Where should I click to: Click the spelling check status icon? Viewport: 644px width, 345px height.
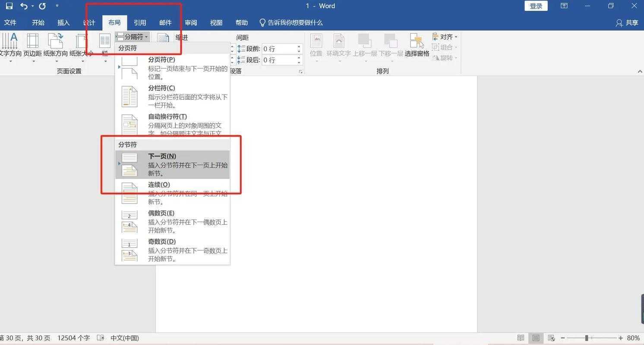(100, 338)
